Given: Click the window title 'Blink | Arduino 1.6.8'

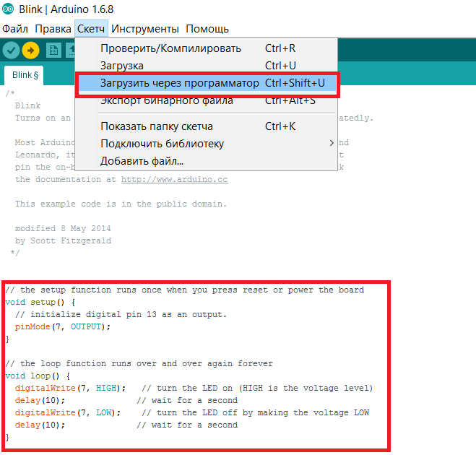Looking at the screenshot, I should [66, 9].
